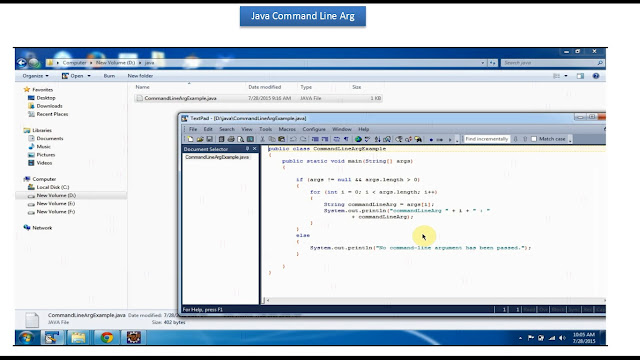This screenshot has height=360, width=640.
Task: Click the Cut scissors icon in TextPad
Action: point(262,139)
